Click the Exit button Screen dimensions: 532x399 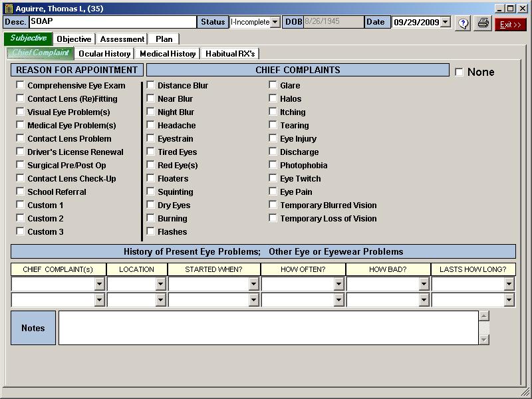510,23
